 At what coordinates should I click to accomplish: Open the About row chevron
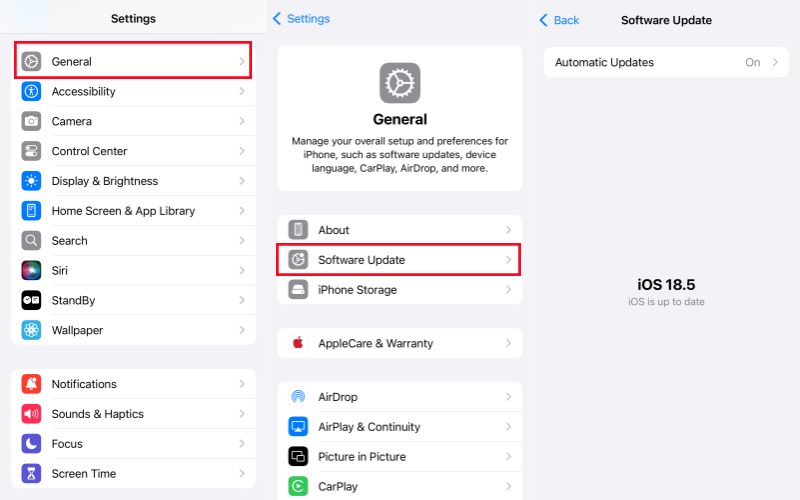509,230
